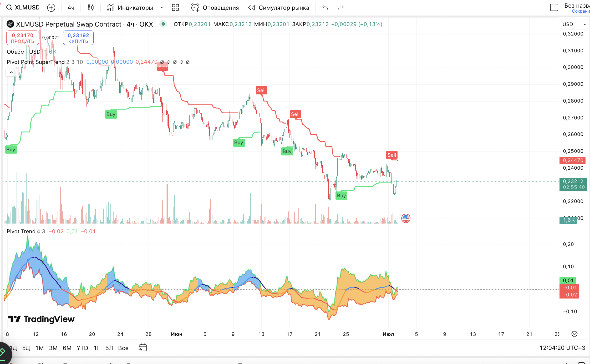
Task: Click the XLM coin logo icon
Action: coord(10,24)
